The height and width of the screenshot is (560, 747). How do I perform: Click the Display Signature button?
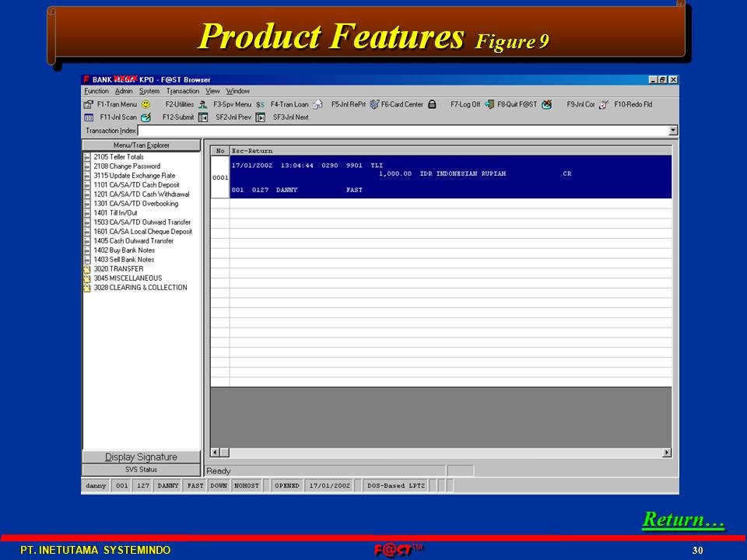coord(141,457)
